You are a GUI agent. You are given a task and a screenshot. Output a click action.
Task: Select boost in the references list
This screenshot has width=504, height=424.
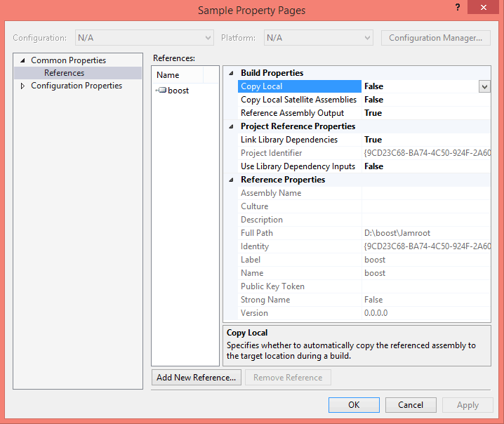click(178, 91)
